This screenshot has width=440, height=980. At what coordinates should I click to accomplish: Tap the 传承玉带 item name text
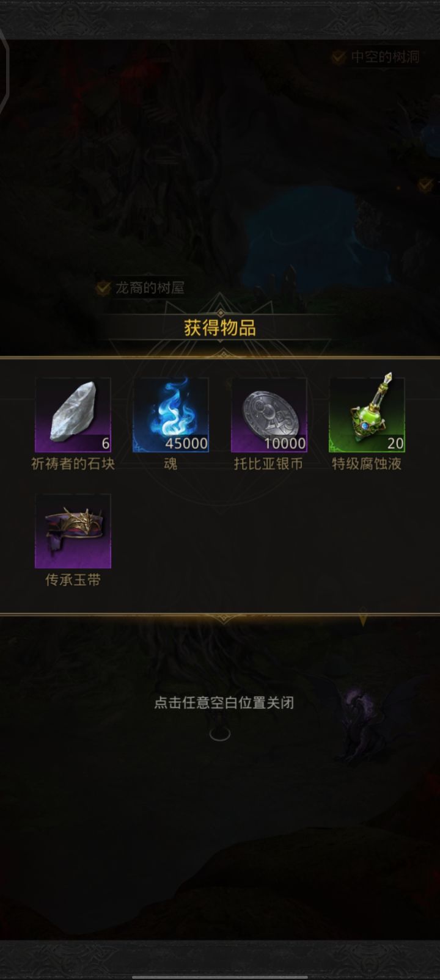[73, 580]
